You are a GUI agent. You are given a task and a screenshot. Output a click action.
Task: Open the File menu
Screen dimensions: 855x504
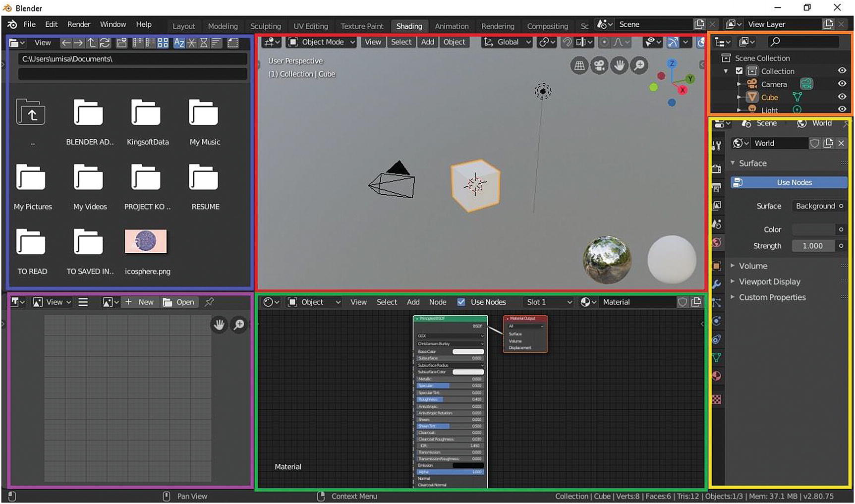[30, 24]
